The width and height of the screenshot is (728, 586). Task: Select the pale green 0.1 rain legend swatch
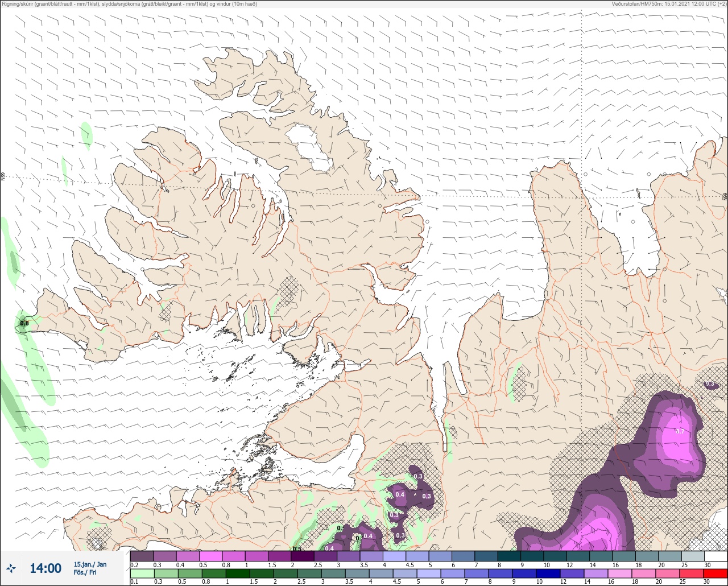click(x=142, y=573)
